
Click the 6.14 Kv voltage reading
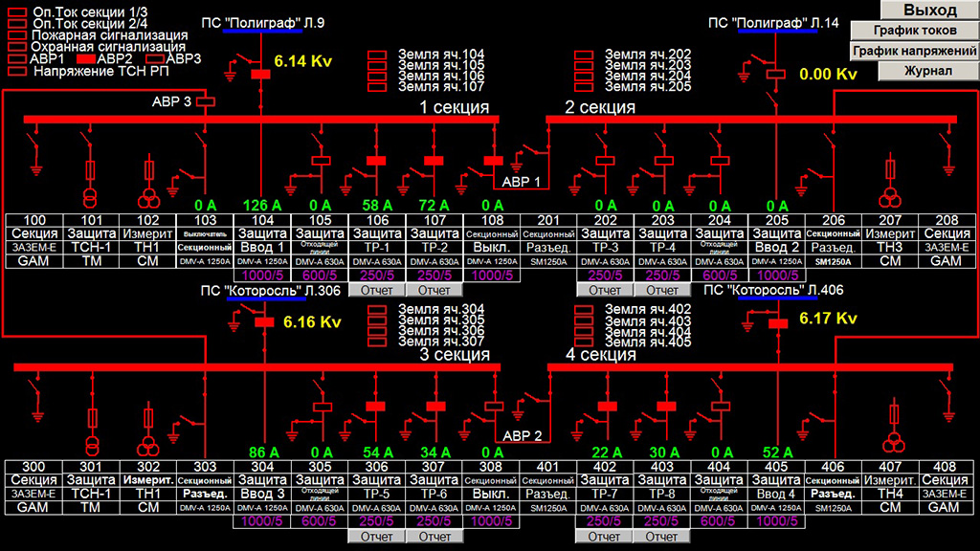pos(303,61)
